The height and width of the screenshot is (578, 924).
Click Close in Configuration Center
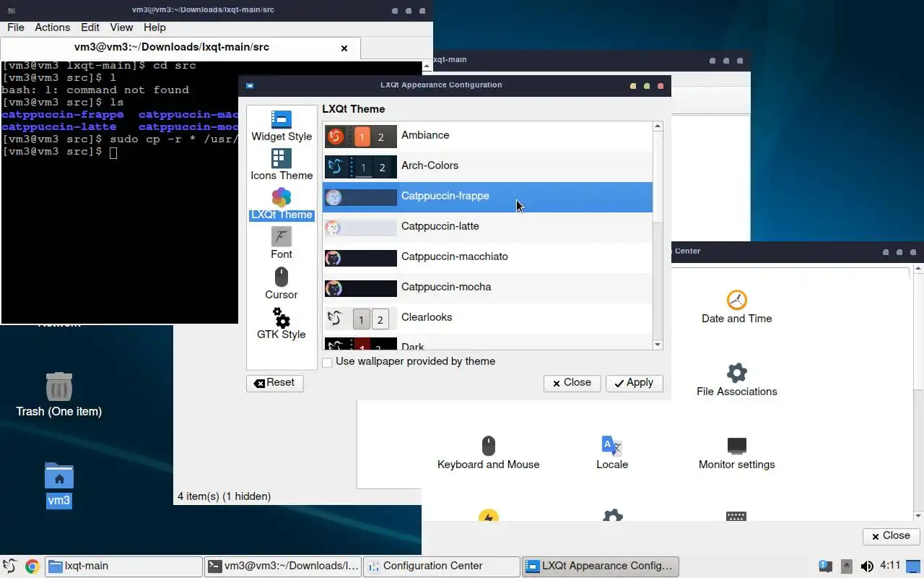(x=891, y=536)
